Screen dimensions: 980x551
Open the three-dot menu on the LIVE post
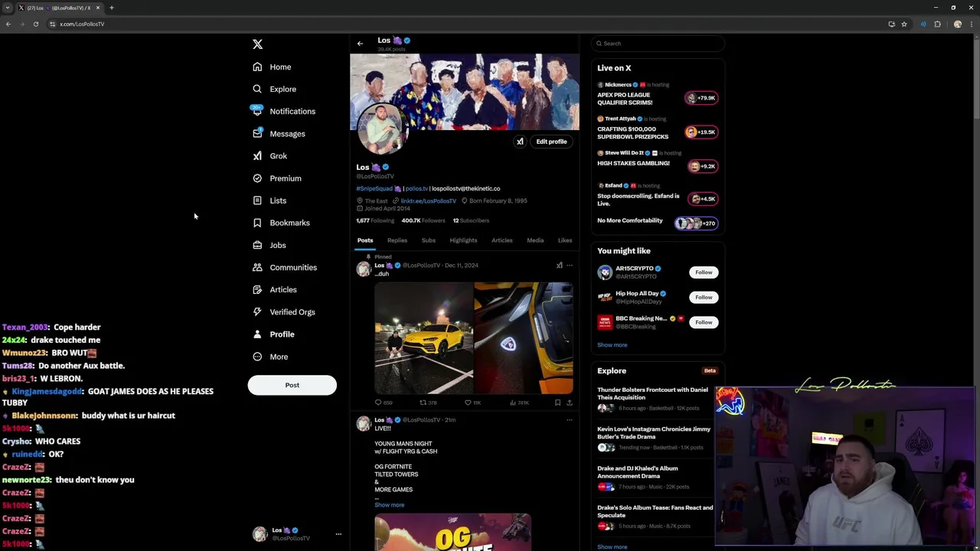coord(569,420)
